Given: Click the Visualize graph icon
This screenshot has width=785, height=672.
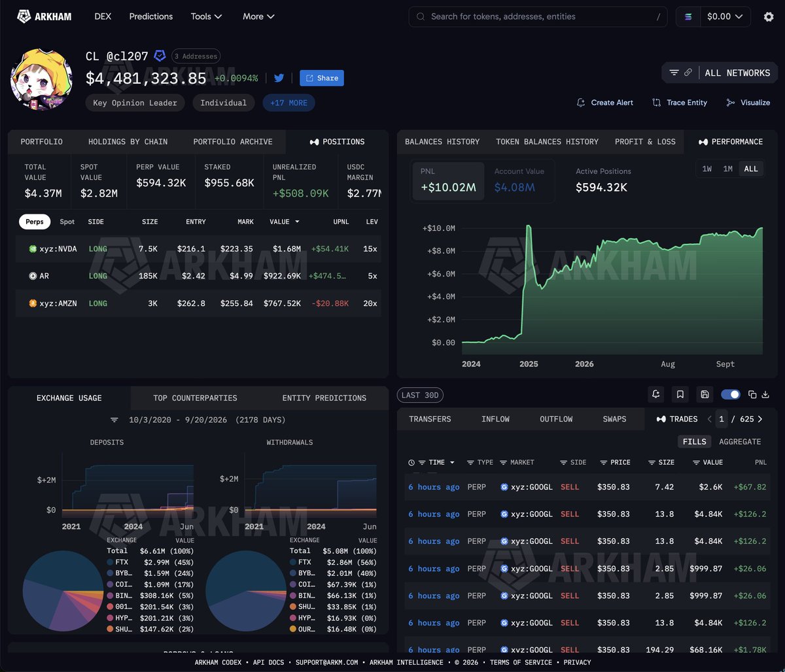Looking at the screenshot, I should pos(731,103).
